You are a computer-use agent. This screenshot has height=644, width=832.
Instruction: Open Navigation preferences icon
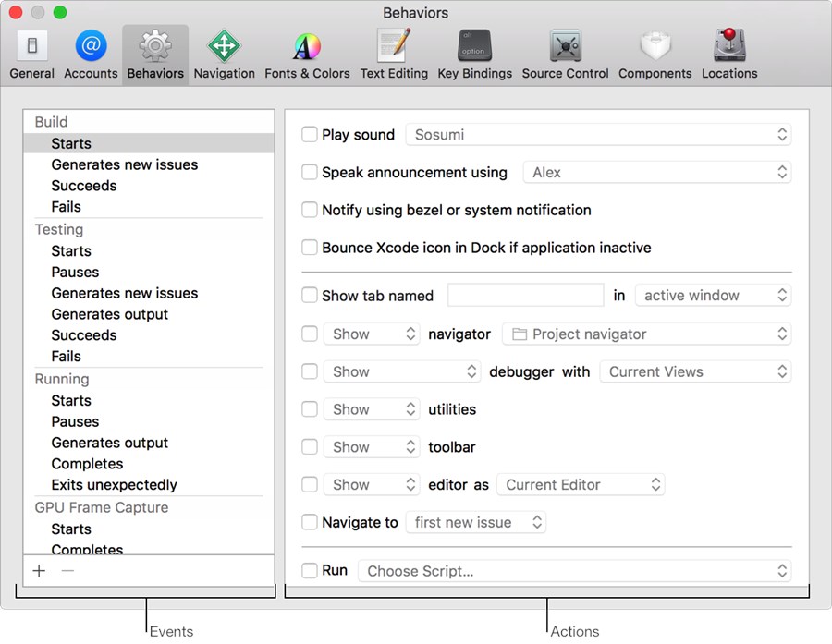pos(224,45)
